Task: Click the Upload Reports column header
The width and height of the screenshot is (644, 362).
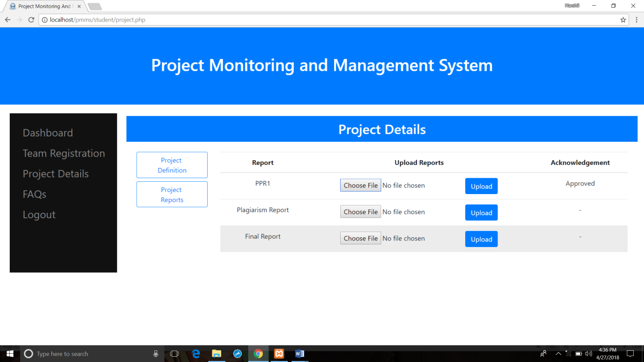Action: (x=419, y=163)
